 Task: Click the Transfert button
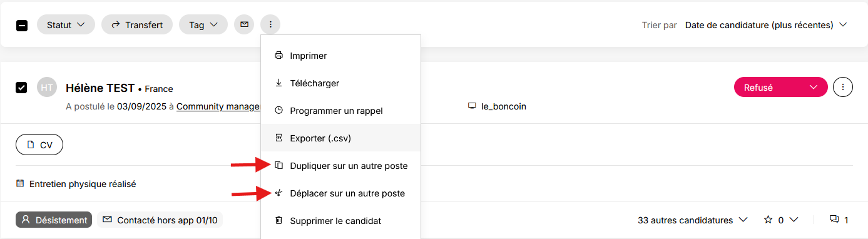coord(137,25)
